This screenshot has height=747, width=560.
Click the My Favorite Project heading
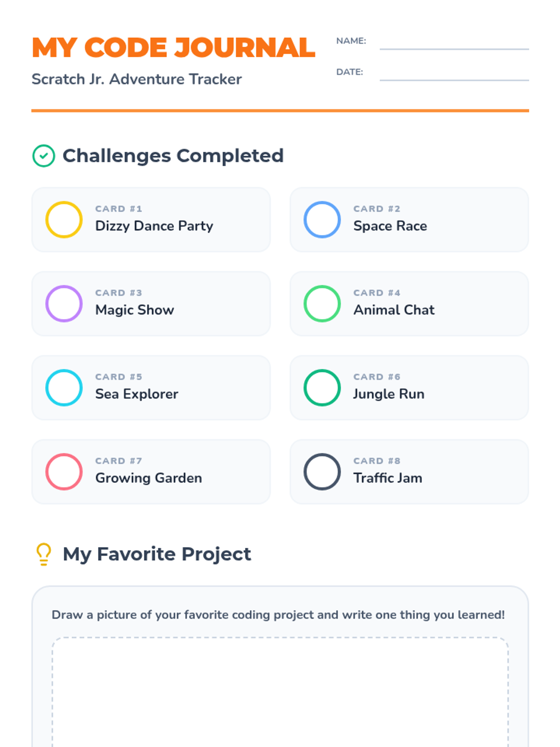click(157, 554)
